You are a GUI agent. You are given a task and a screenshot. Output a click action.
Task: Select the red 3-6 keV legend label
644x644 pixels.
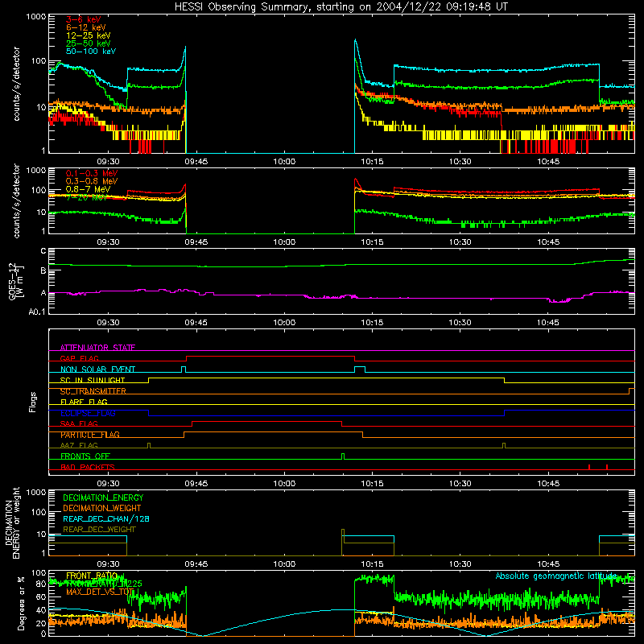83,19
